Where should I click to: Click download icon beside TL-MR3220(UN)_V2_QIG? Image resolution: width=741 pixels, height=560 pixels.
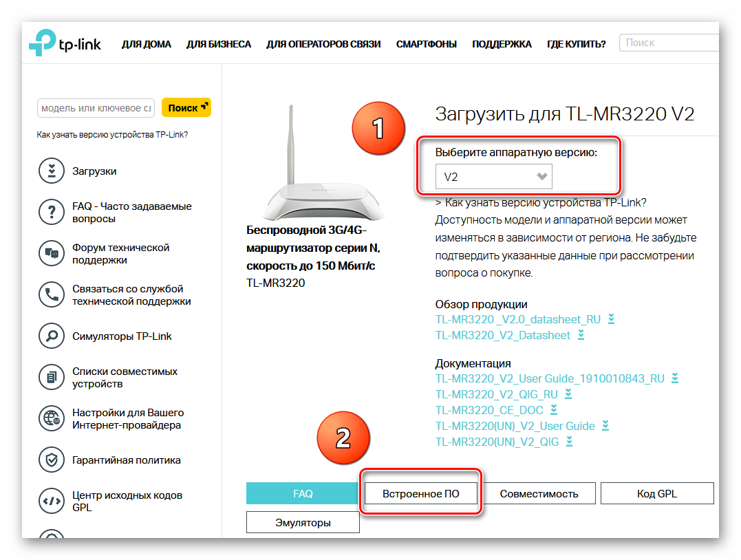(x=569, y=442)
